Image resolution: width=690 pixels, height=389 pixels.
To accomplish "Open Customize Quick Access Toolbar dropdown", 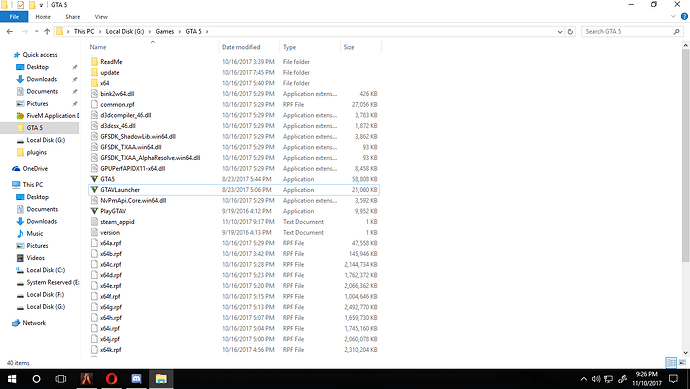I will (x=41, y=5).
